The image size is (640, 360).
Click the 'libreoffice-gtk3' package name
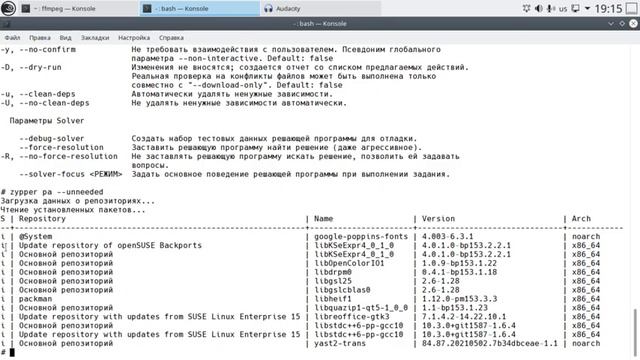click(351, 317)
